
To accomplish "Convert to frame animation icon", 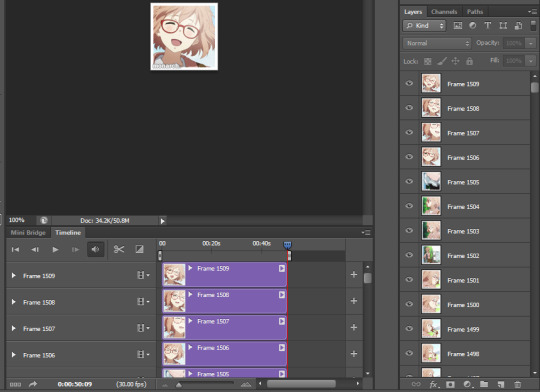I will (x=15, y=384).
